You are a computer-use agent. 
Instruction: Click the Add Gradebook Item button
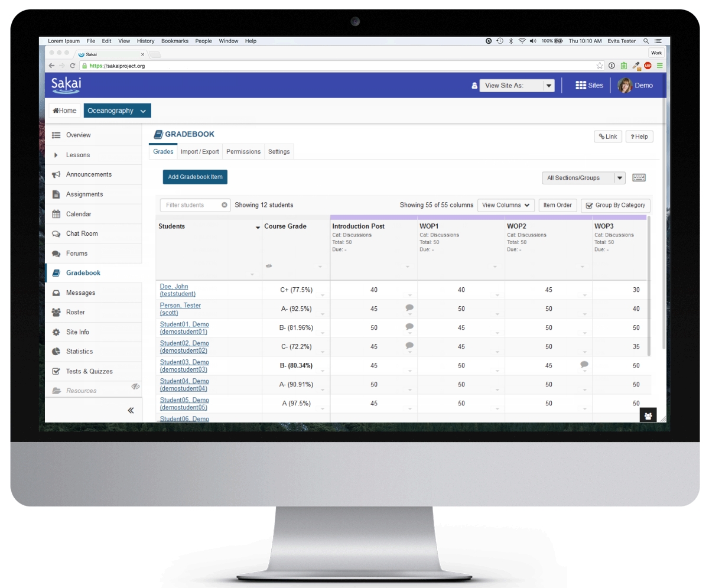click(x=195, y=177)
